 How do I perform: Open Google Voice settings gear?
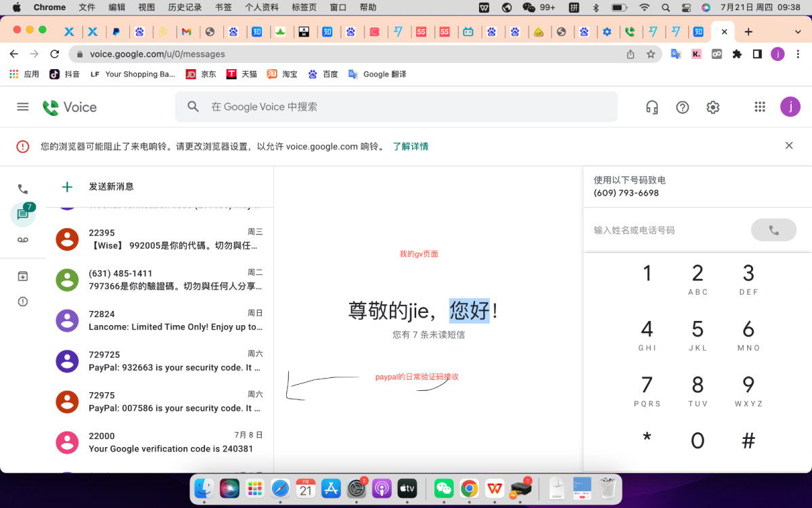tap(713, 106)
